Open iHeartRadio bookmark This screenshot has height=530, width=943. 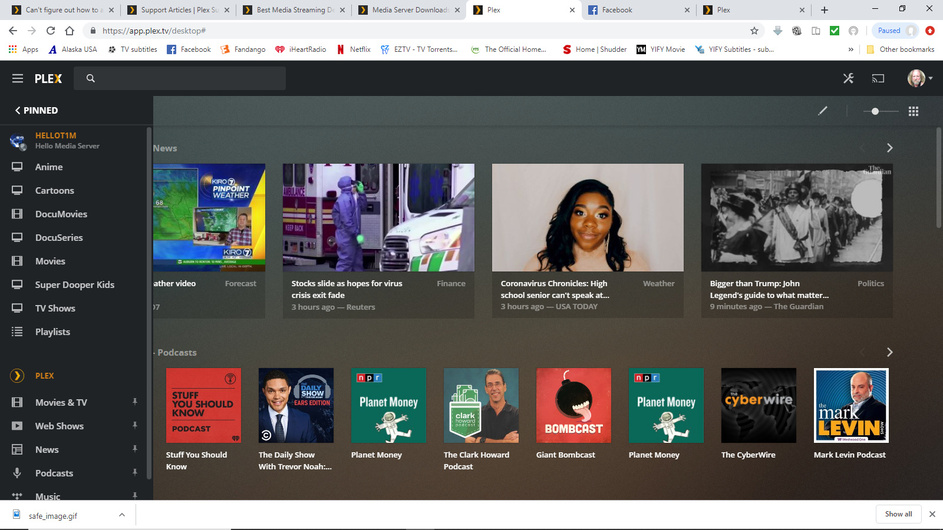[301, 49]
